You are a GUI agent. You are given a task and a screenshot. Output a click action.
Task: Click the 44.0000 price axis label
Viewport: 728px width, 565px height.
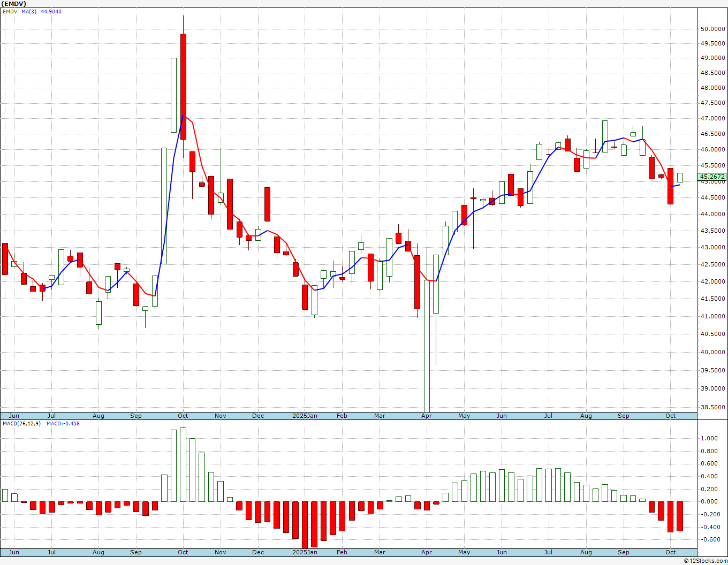[x=713, y=214]
